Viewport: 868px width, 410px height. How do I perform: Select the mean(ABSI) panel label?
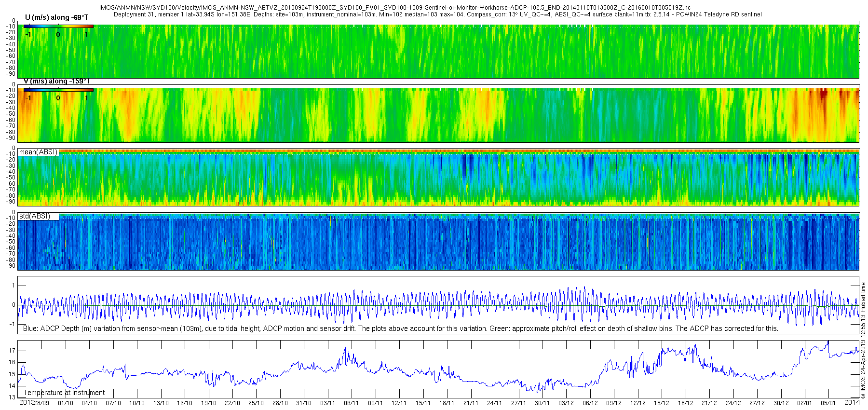tap(39, 152)
